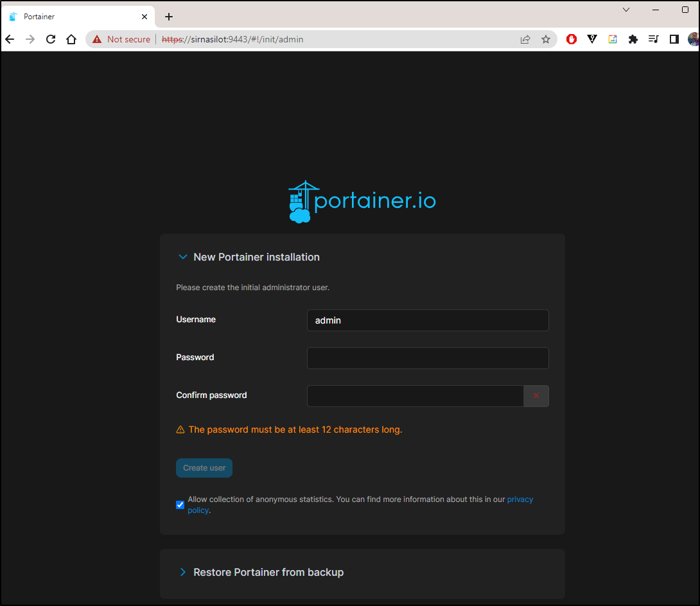Reload the Portainer page

[51, 39]
